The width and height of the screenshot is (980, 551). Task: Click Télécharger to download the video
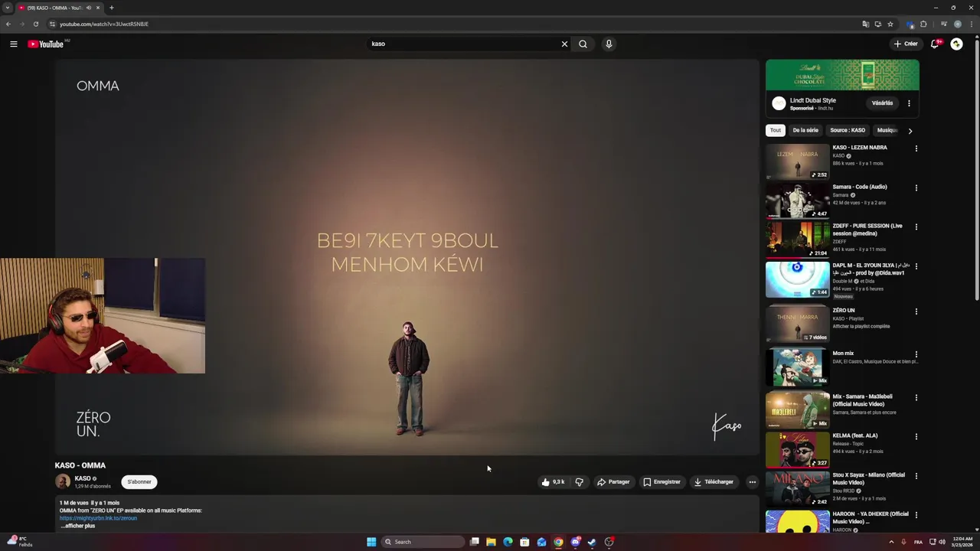[714, 482]
